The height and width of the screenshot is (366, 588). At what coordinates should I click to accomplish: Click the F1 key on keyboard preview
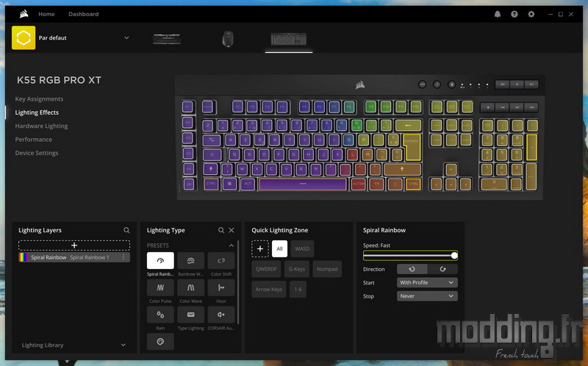coord(237,107)
